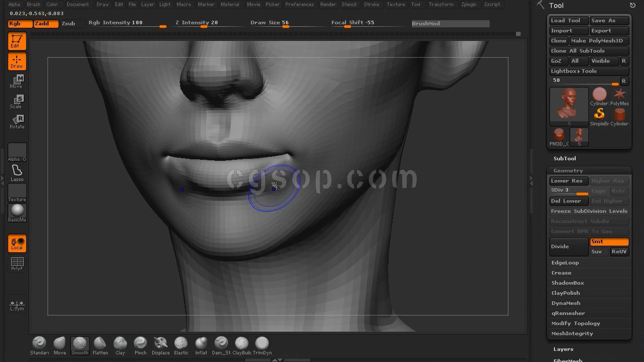Adjust the SDiv level slider
This screenshot has width=644, height=362.
[x=569, y=191]
